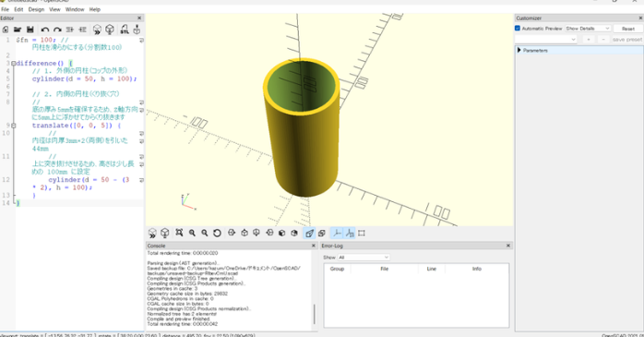
Task: Click the Console vertical scrollbar
Action: (x=315, y=314)
